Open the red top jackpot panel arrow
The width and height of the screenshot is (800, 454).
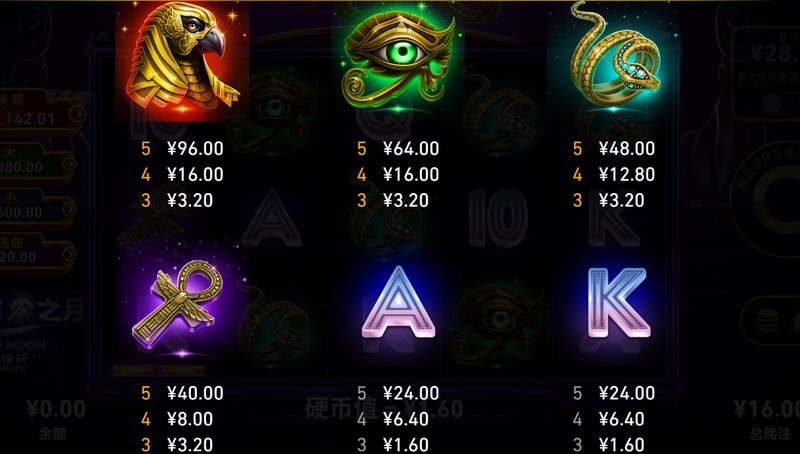pyautogui.click(x=78, y=113)
